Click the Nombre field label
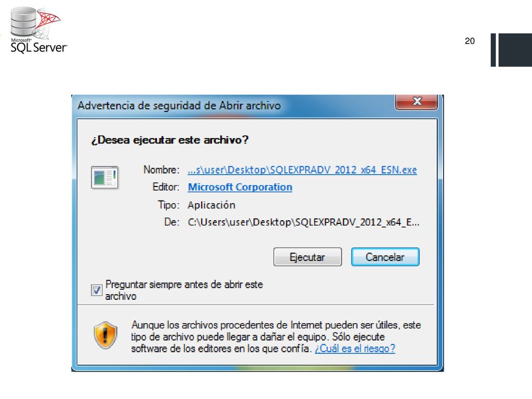This screenshot has height=399, width=532. pyautogui.click(x=161, y=170)
